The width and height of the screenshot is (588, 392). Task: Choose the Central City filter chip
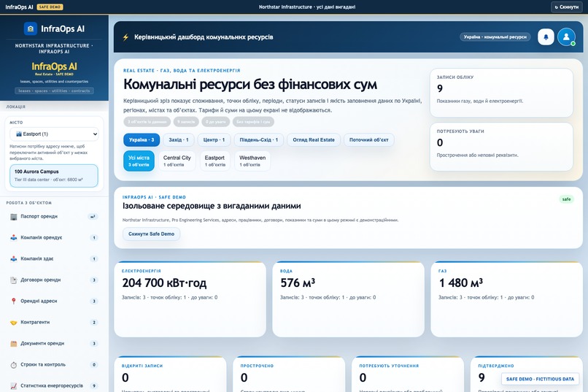tap(177, 161)
